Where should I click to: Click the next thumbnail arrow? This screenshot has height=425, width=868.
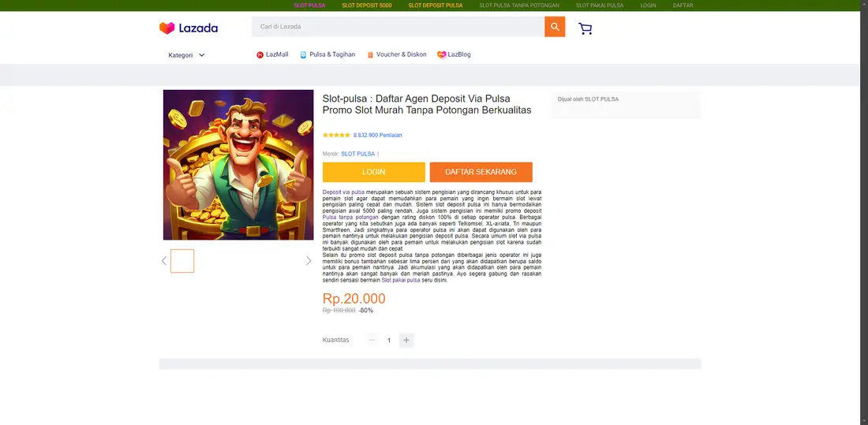coord(309,261)
